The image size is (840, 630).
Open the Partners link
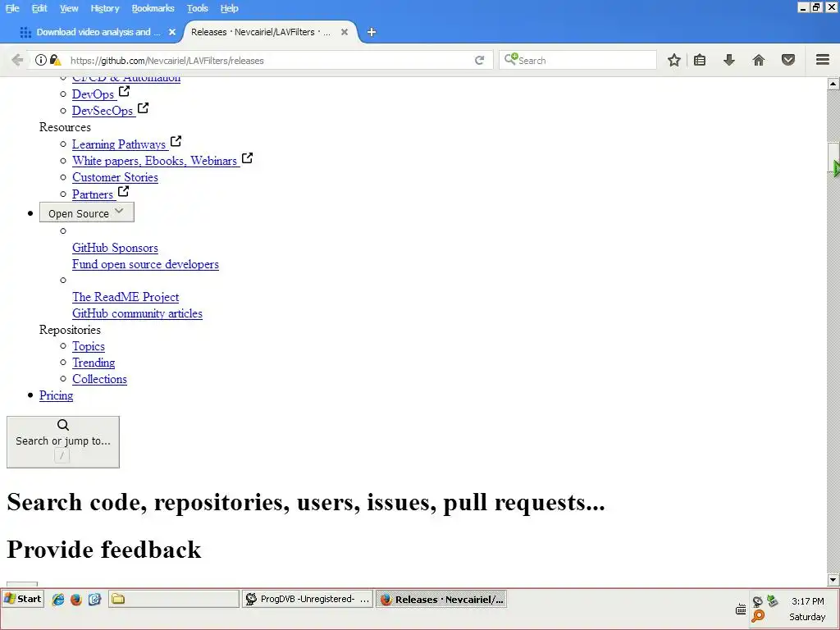pyautogui.click(x=93, y=194)
